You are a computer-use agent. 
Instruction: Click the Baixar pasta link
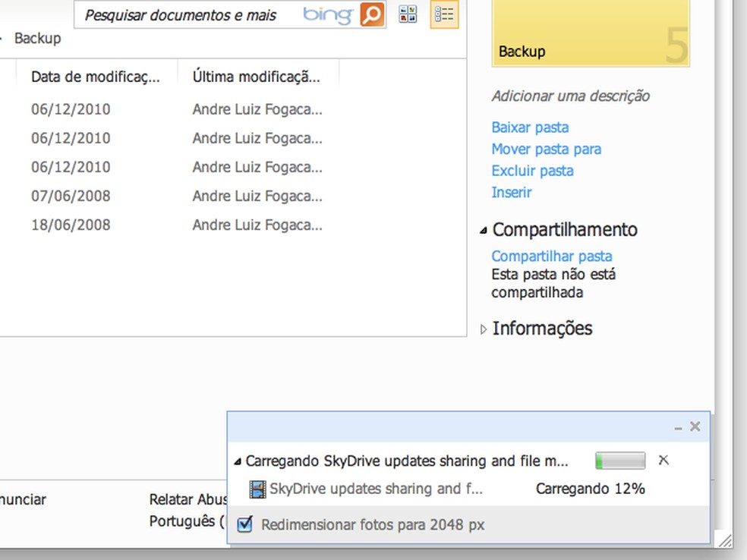[530, 127]
